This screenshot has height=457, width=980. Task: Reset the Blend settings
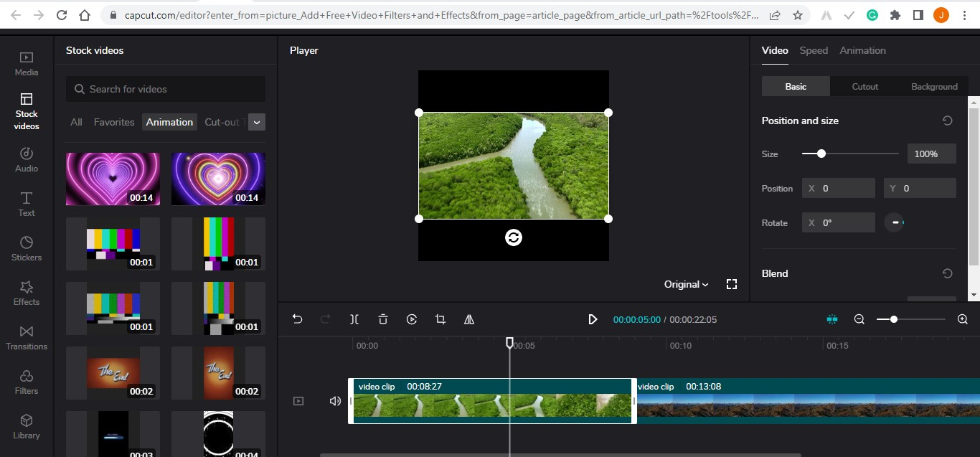[948, 273]
